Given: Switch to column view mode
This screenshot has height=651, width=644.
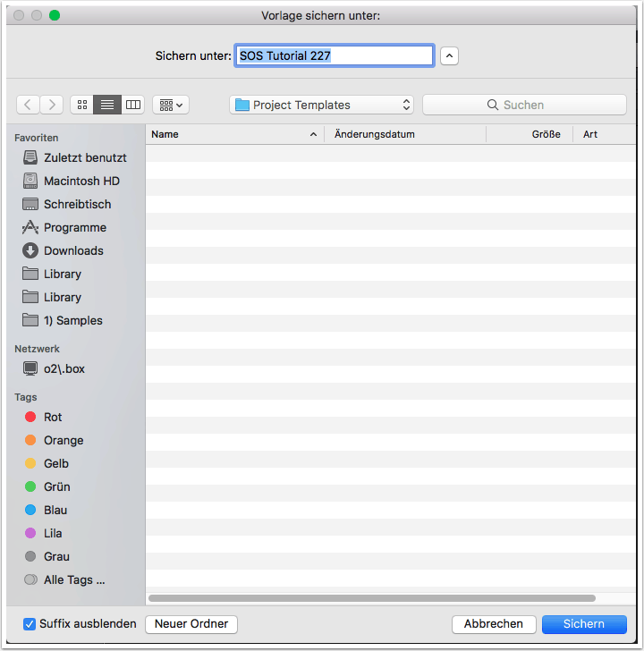Looking at the screenshot, I should tap(133, 105).
